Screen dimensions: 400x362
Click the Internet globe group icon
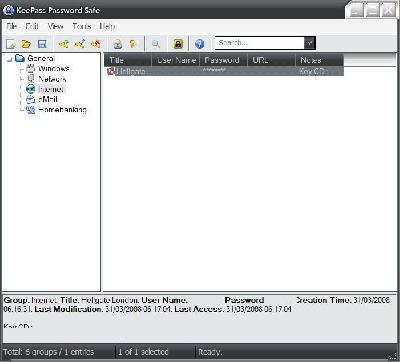pyautogui.click(x=30, y=89)
